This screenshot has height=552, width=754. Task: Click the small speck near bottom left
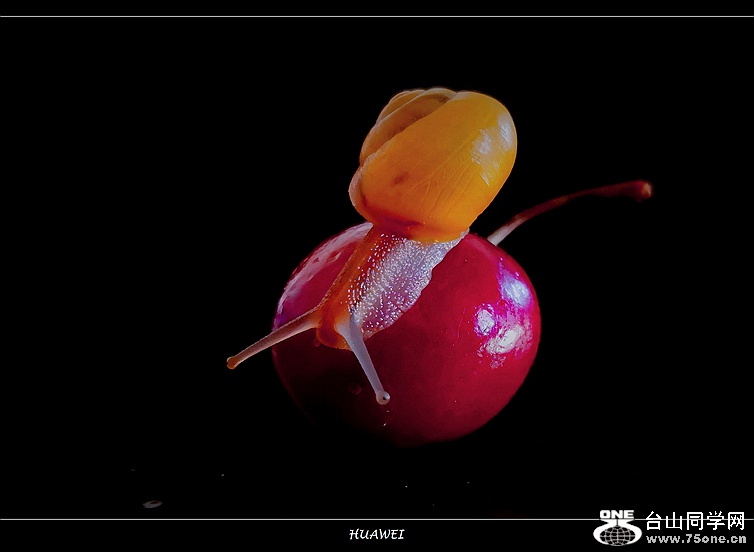[152, 504]
